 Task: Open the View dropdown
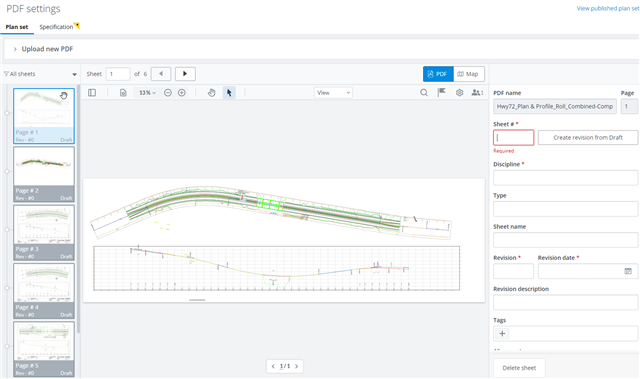click(333, 93)
